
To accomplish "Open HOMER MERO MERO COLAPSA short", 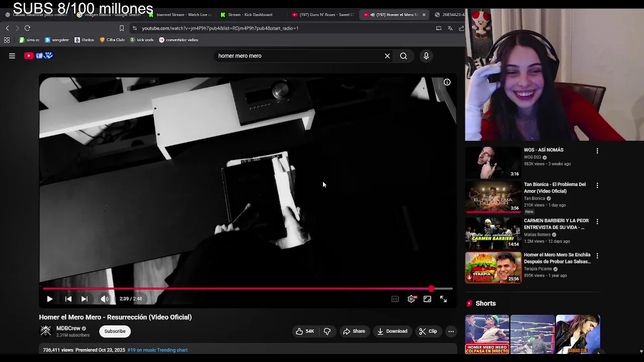I will pyautogui.click(x=487, y=334).
